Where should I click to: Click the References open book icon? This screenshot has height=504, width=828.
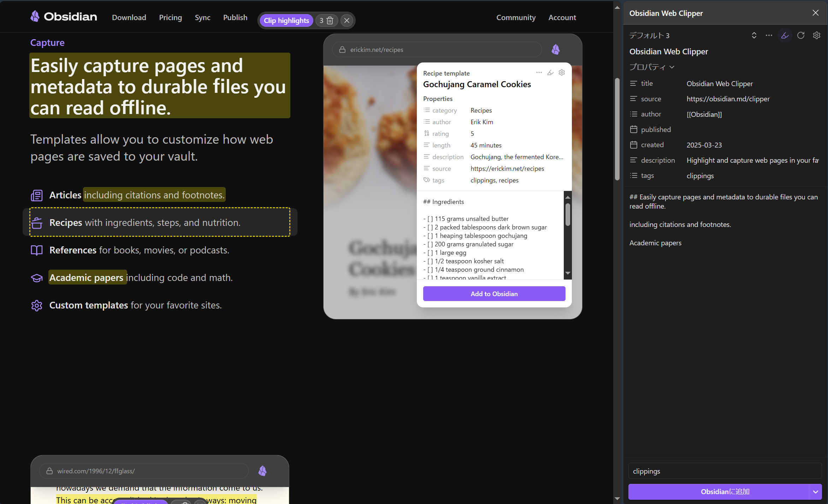coord(37,250)
